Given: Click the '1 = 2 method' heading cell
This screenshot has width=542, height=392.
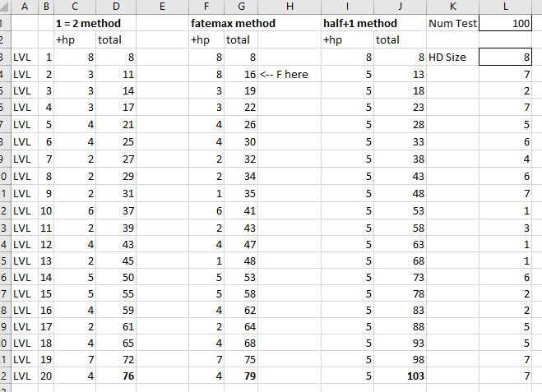Looking at the screenshot, I should pos(88,23).
